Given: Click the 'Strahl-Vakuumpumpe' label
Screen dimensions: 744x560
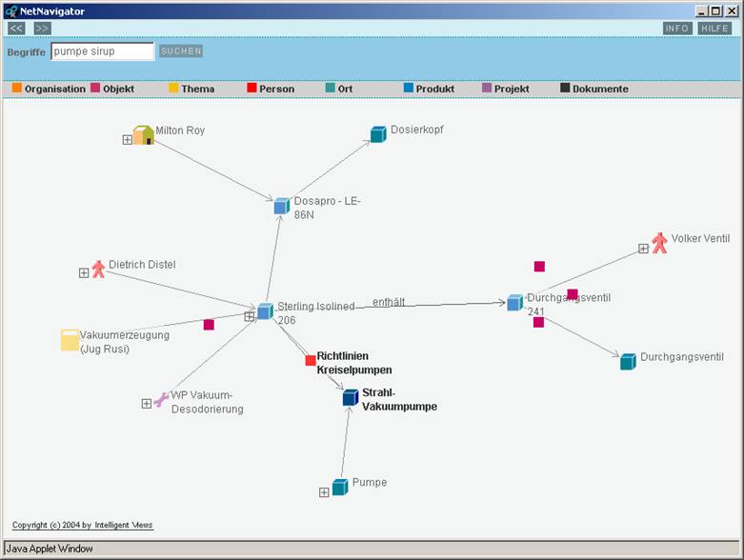Looking at the screenshot, I should coord(399,399).
